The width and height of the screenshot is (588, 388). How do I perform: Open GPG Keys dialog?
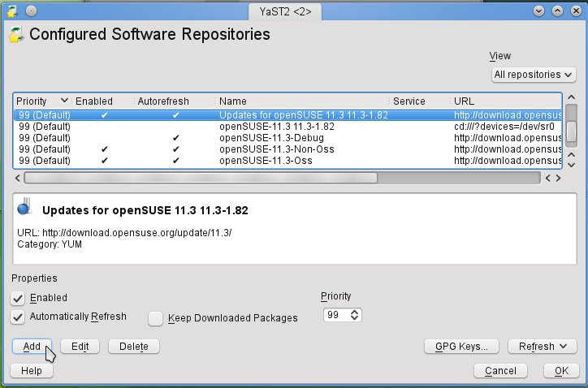[x=461, y=347]
